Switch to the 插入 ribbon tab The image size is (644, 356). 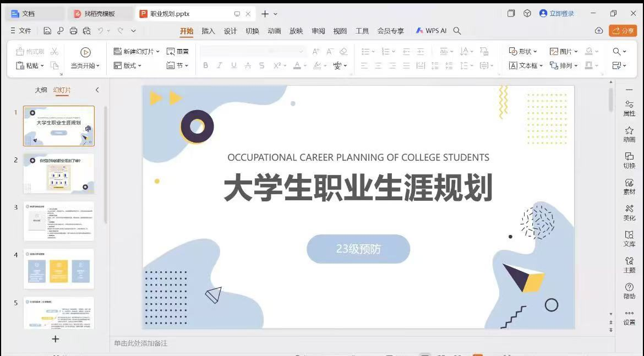[208, 31]
